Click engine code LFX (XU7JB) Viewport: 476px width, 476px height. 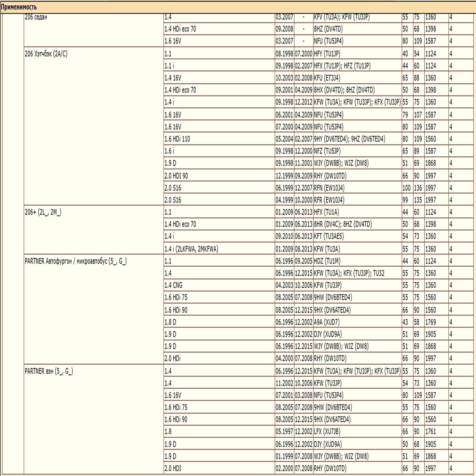[327, 431]
